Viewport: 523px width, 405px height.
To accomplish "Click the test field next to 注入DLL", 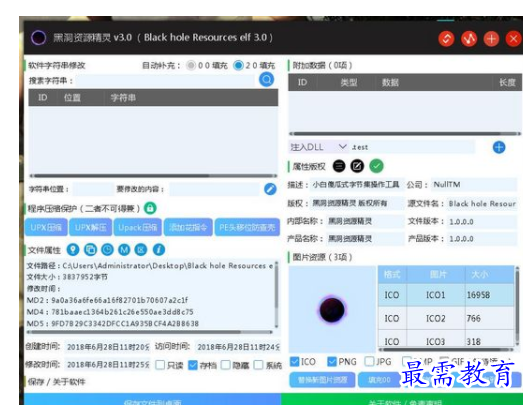I will coord(413,147).
